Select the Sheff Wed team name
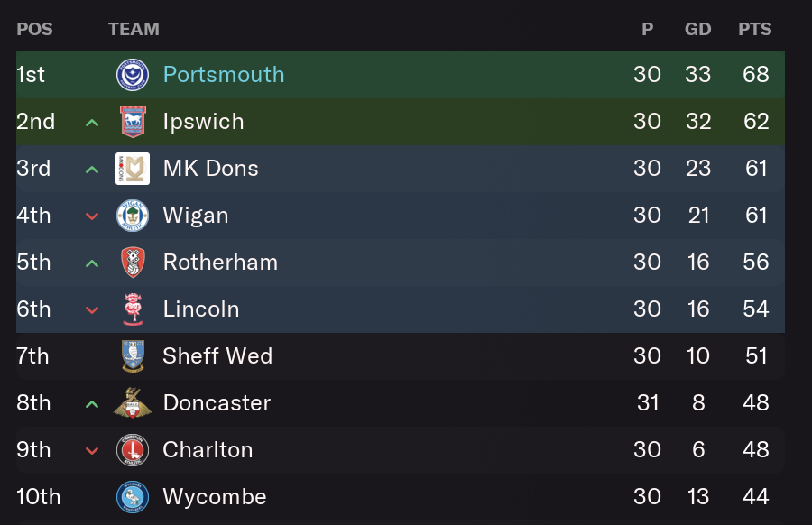Screen dimensions: 812x525 coord(217,355)
